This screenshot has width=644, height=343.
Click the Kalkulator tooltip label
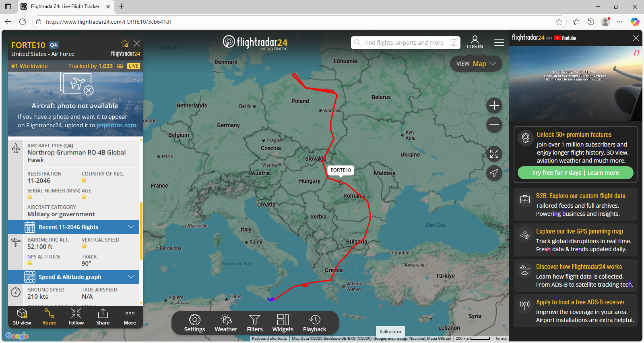pyautogui.click(x=390, y=332)
